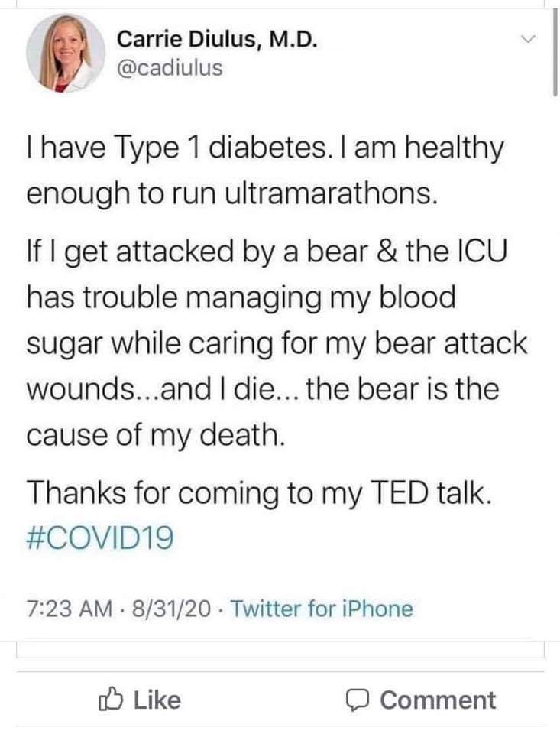The image size is (560, 734).
Task: Click the Like button label
Action: [x=157, y=700]
